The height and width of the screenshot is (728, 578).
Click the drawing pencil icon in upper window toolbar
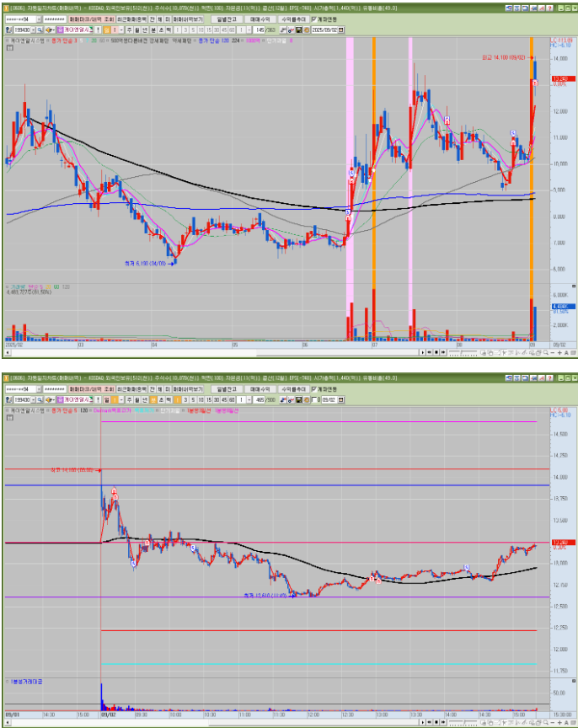pyautogui.click(x=290, y=29)
